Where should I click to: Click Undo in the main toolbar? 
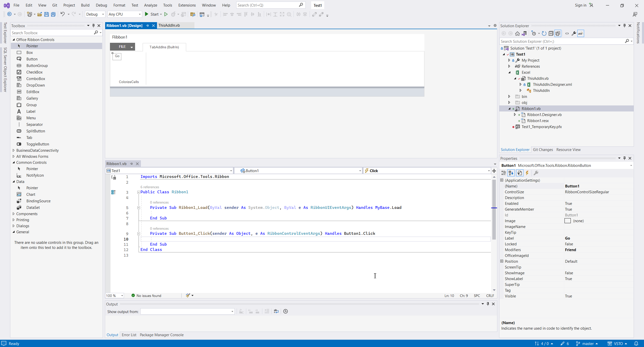click(x=62, y=14)
